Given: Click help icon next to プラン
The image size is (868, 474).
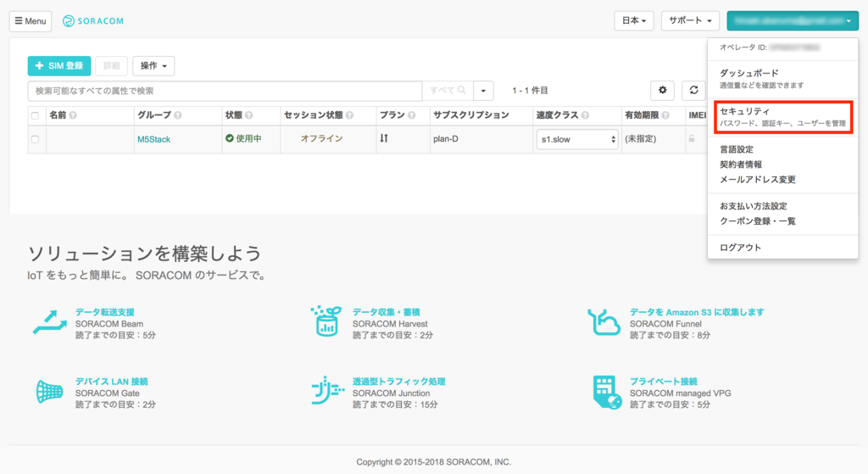Looking at the screenshot, I should point(411,115).
